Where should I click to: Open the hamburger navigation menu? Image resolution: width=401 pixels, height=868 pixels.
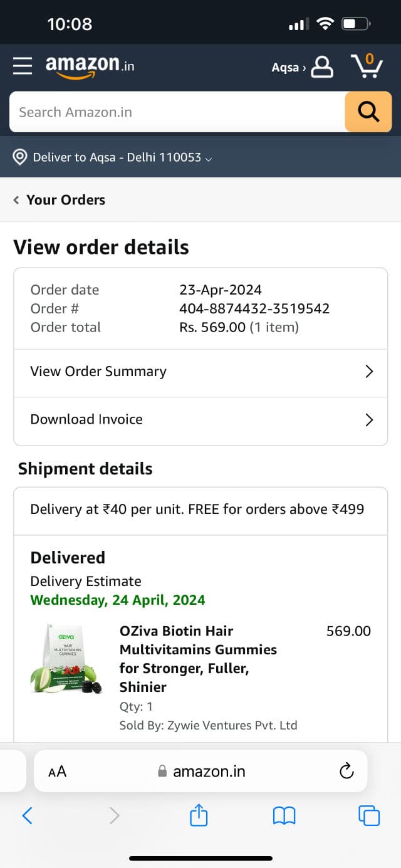click(x=23, y=65)
